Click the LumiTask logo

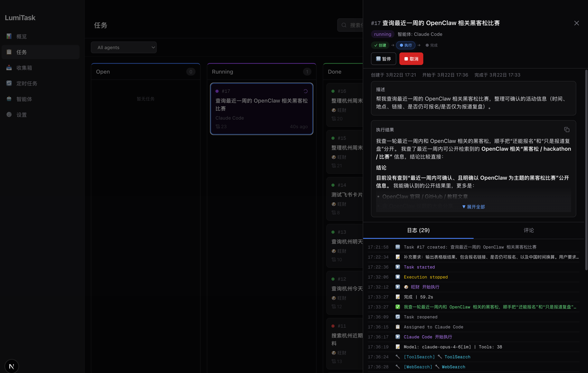pos(20,18)
